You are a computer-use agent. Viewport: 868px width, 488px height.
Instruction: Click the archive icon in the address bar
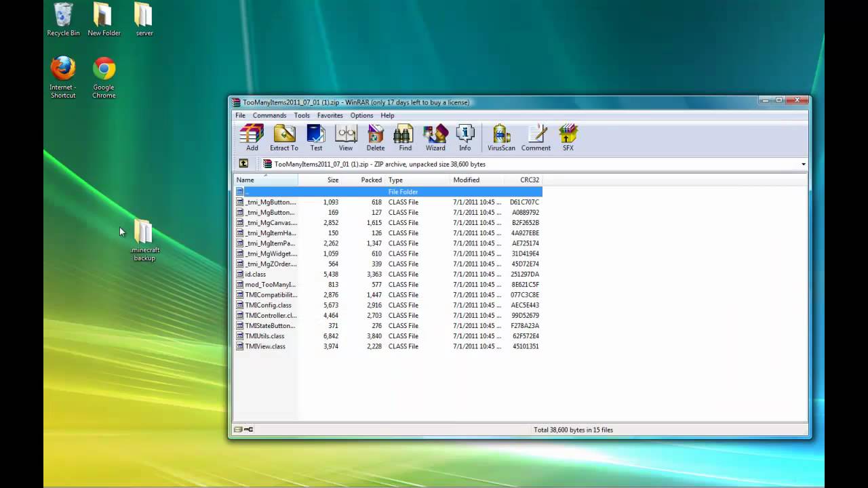click(267, 164)
